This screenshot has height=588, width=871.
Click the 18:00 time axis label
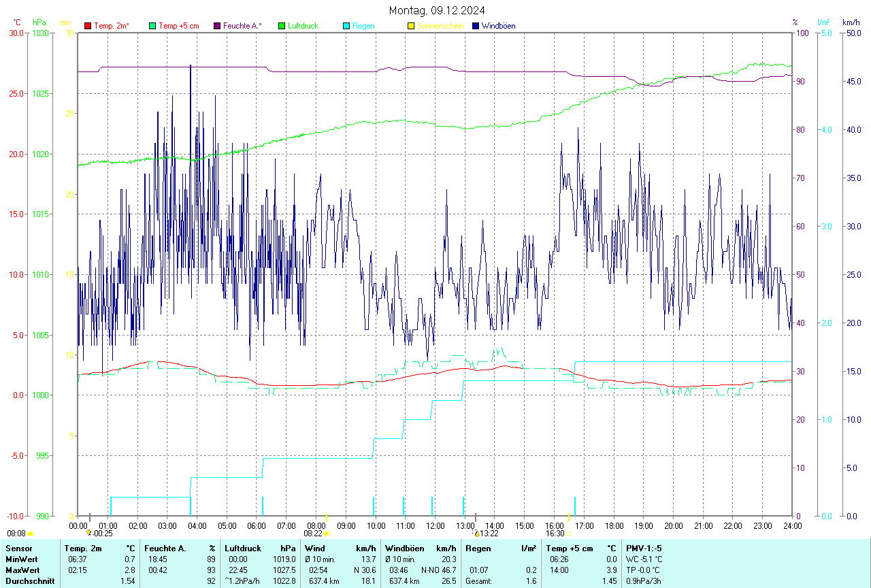[614, 526]
